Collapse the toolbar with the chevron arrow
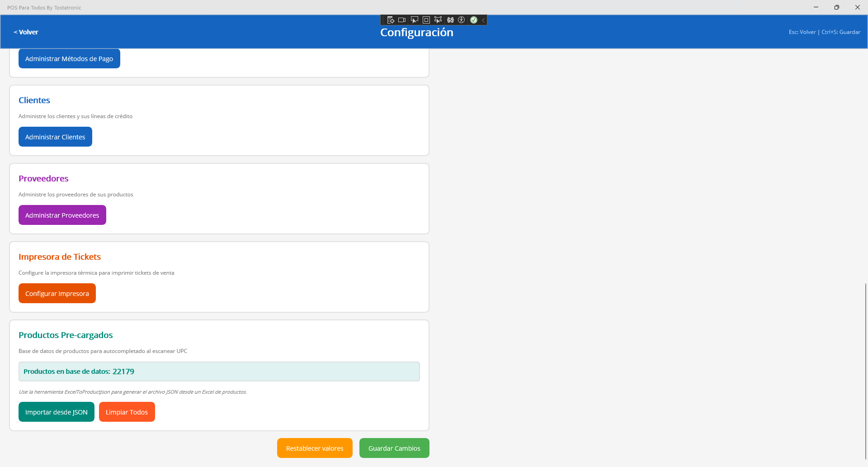Screen dimensions: 868x467 point(484,19)
